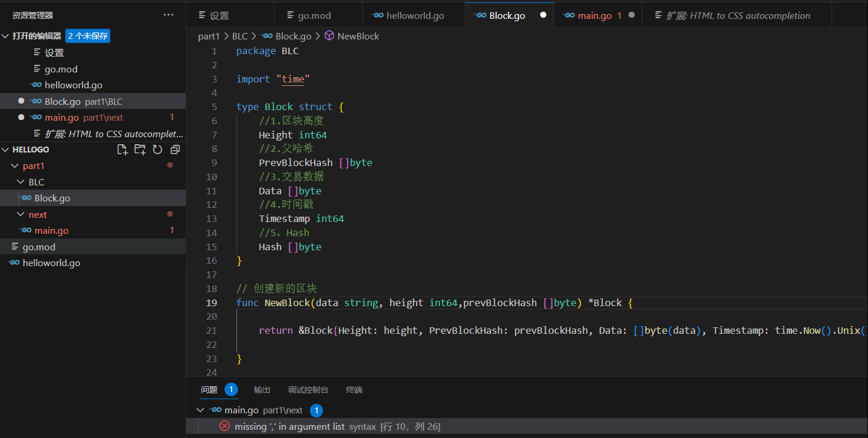Click the '2 个未保存' badge
This screenshot has height=438, width=868.
(x=88, y=36)
